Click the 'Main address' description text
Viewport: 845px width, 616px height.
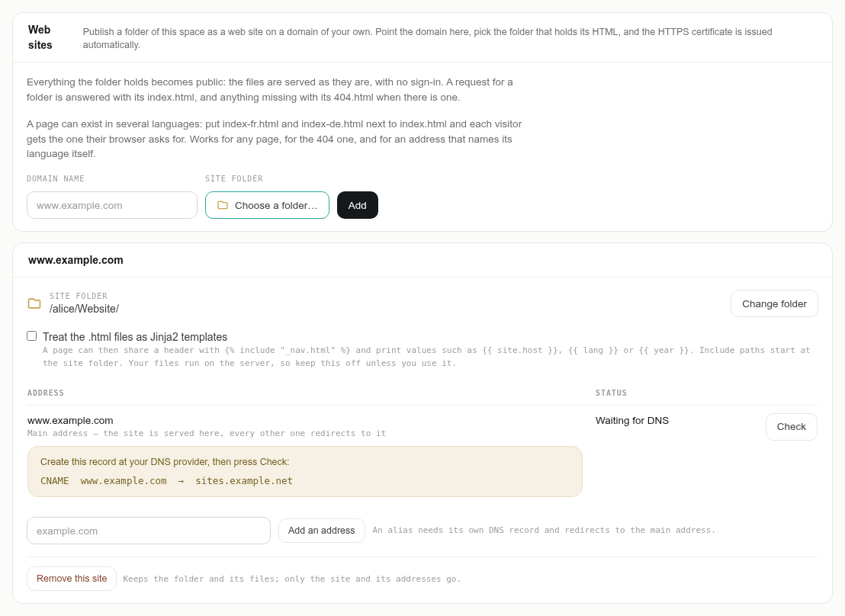click(x=207, y=433)
